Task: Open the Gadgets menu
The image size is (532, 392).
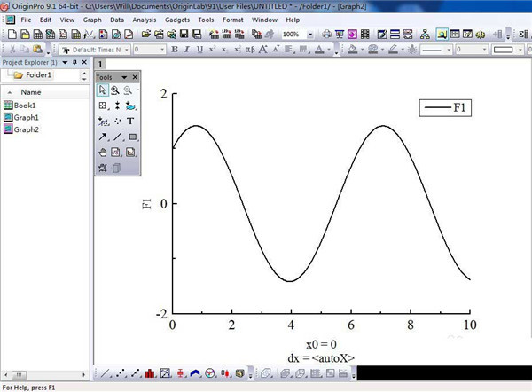Action: tap(177, 20)
